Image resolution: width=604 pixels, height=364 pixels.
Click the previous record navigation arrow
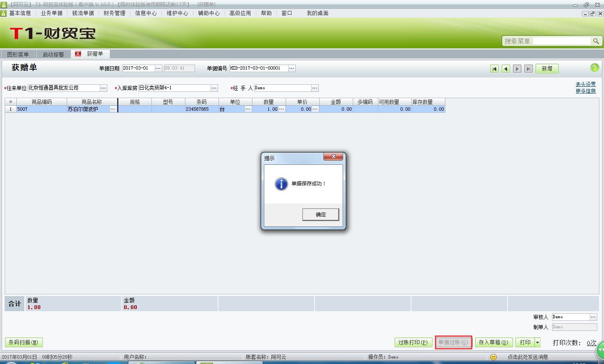[x=505, y=68]
